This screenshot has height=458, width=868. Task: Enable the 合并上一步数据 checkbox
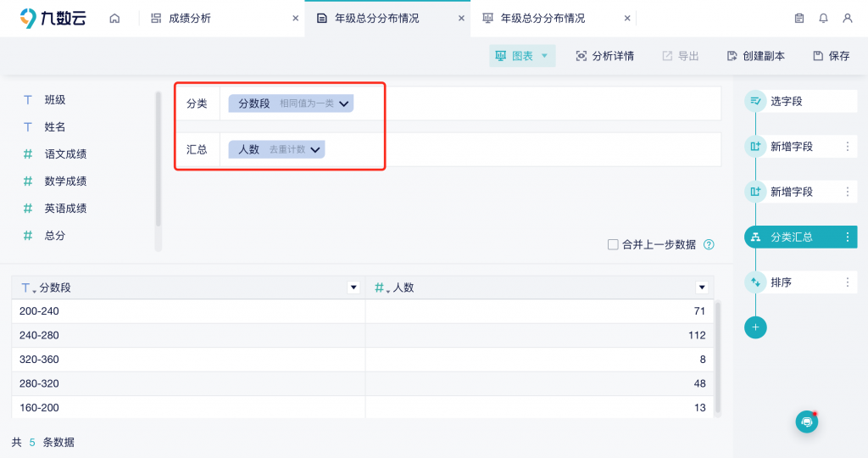tap(613, 244)
